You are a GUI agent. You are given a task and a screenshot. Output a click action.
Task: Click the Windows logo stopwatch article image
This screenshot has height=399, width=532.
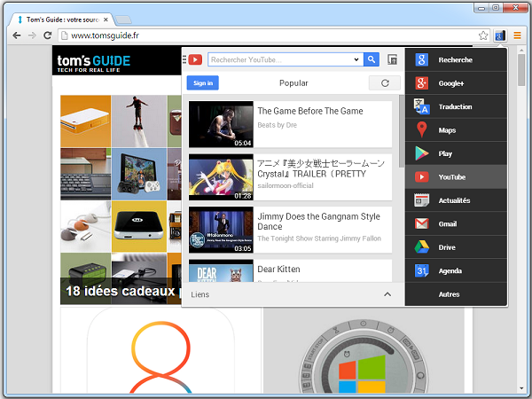364,351
